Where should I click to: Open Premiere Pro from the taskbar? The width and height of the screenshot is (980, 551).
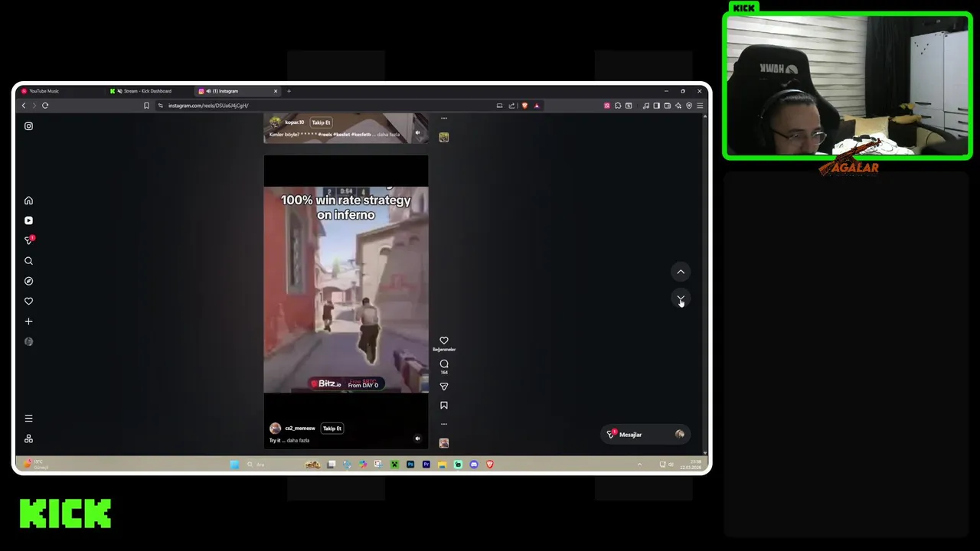426,465
